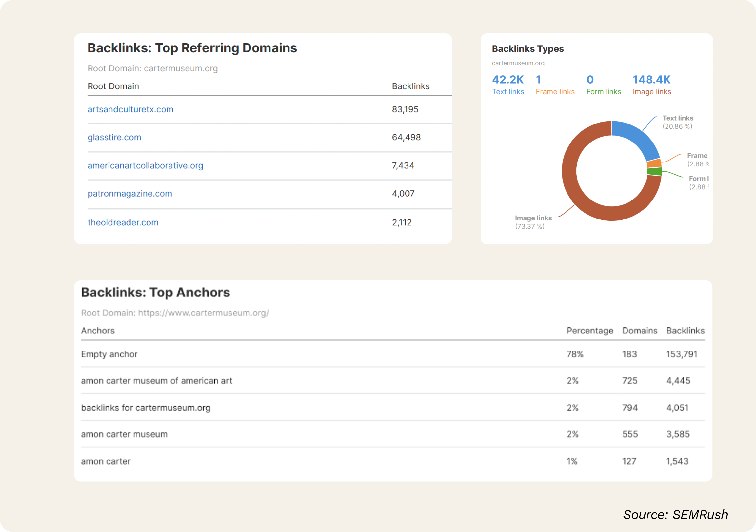The width and height of the screenshot is (756, 532).
Task: Open theoldreader.com domain link
Action: point(123,222)
